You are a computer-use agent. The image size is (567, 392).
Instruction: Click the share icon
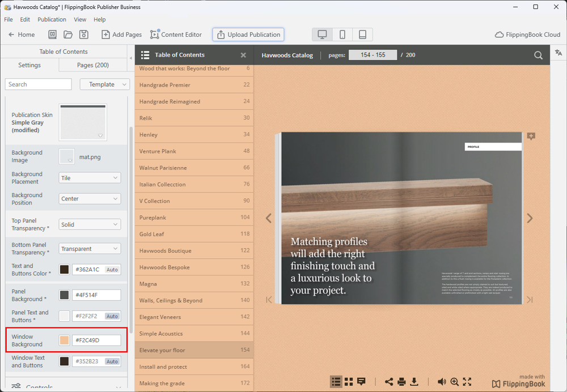coord(389,382)
